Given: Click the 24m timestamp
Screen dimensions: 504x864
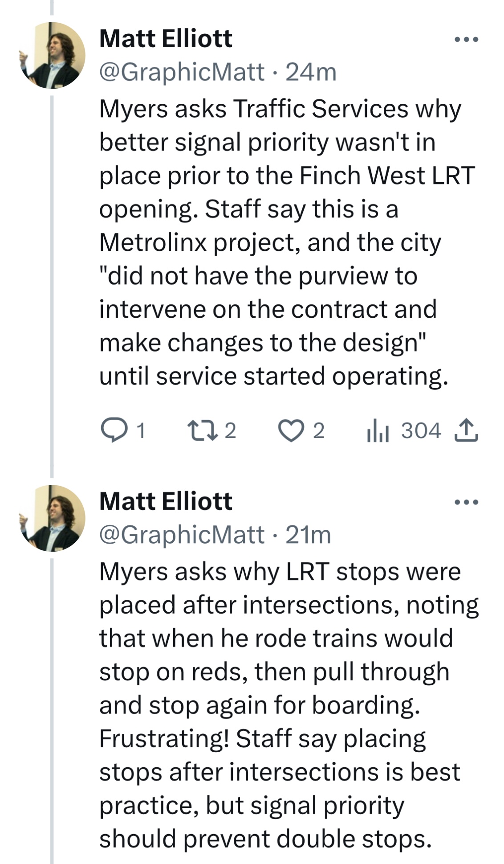Looking at the screenshot, I should click(311, 72).
